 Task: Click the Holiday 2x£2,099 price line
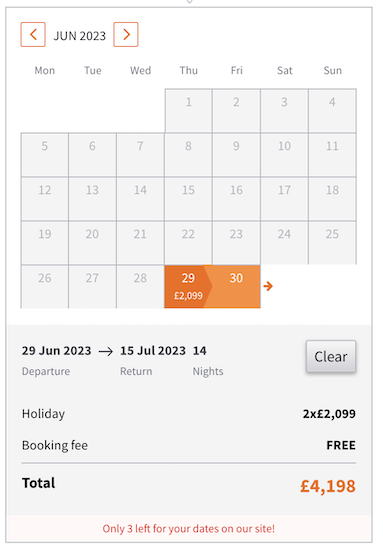189,414
